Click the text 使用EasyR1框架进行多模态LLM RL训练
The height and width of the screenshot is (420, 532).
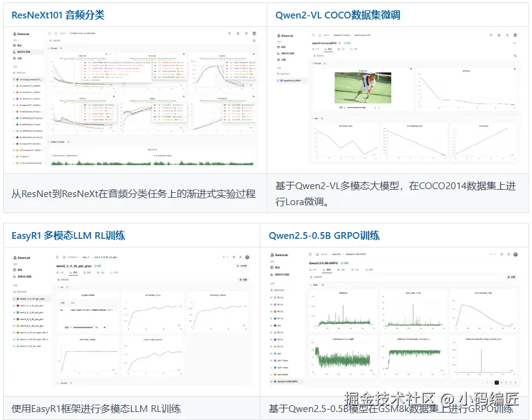tap(96, 408)
